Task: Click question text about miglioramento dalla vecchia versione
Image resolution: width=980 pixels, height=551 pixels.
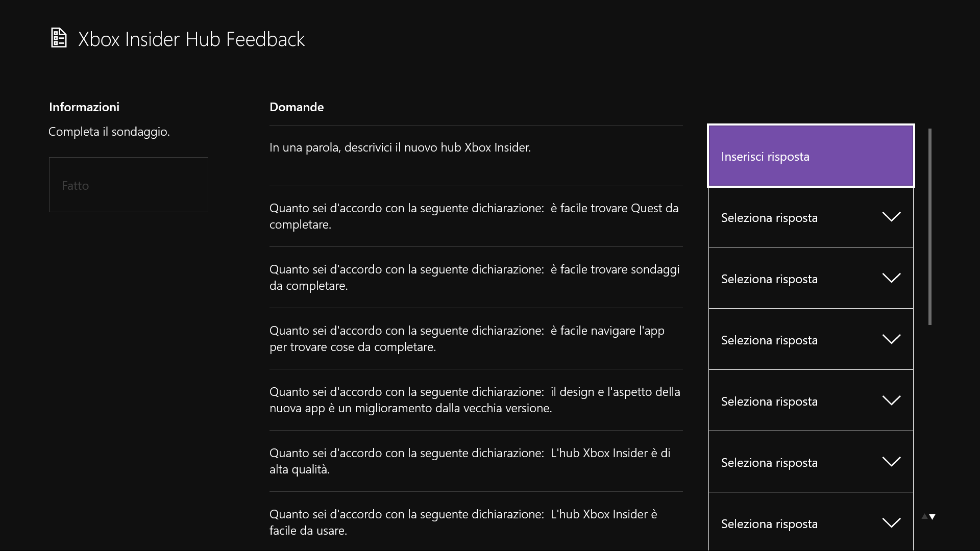Action: [475, 400]
